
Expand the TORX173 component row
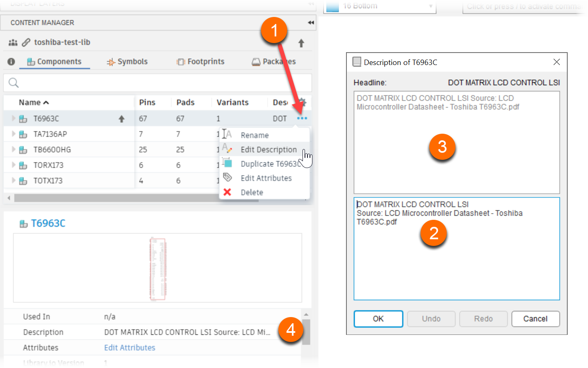click(13, 165)
